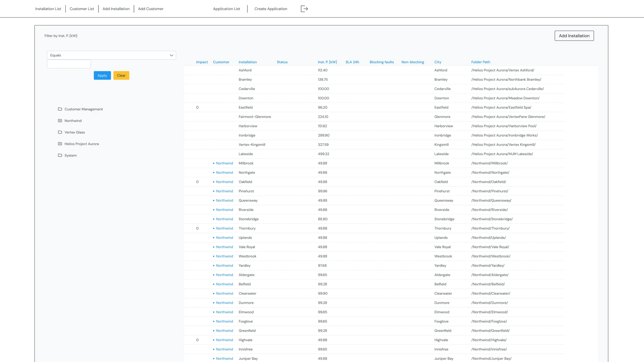The height and width of the screenshot is (362, 644).
Task: Click the logout icon in top navigation
Action: click(304, 9)
